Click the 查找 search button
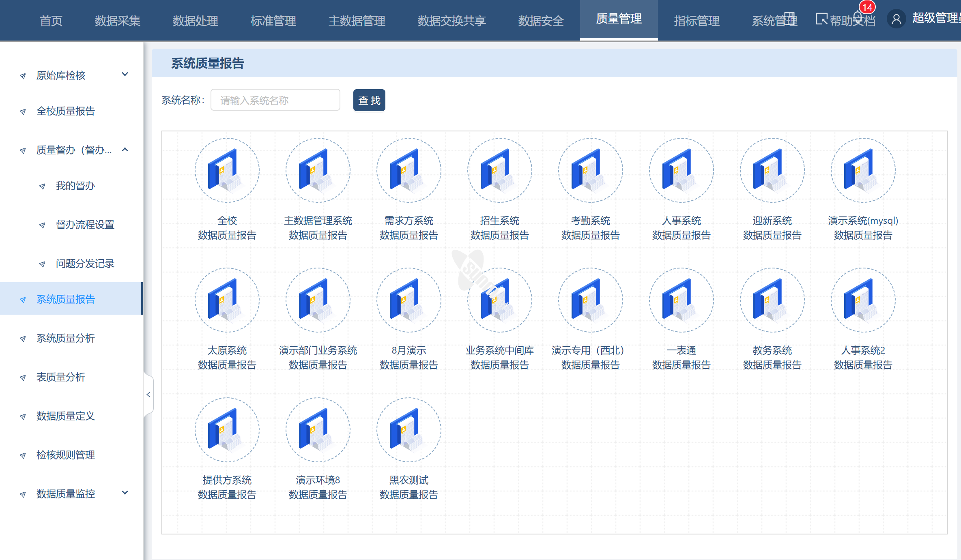 point(369,100)
